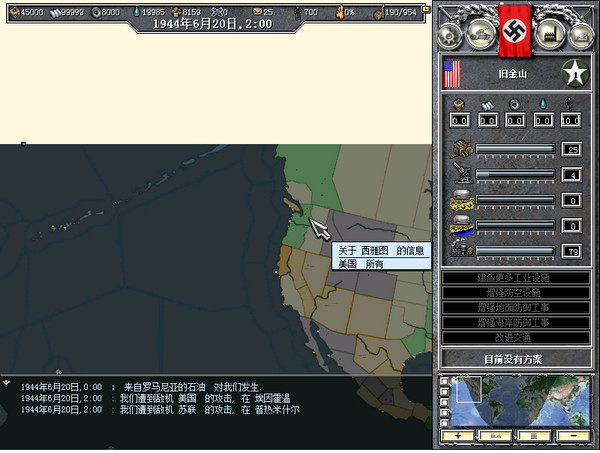This screenshot has height=453, width=600.
Task: Click the soldier manpower icon next to 700
Action: click(x=298, y=13)
